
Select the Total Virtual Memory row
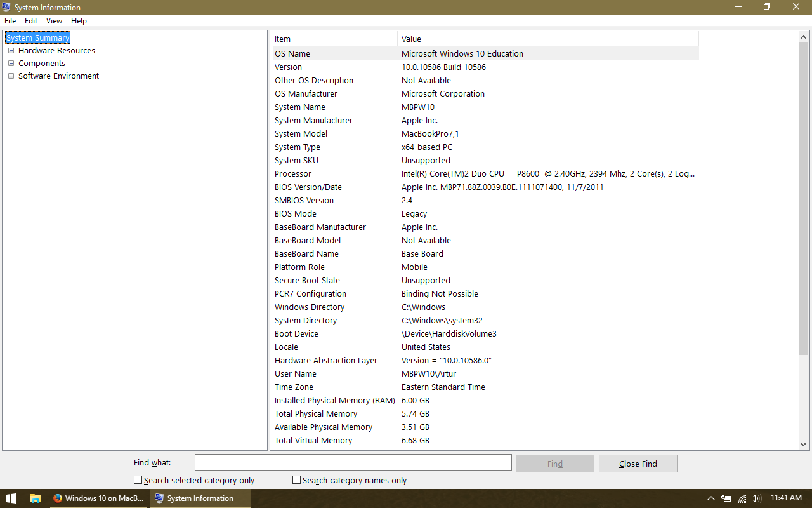tap(486, 441)
